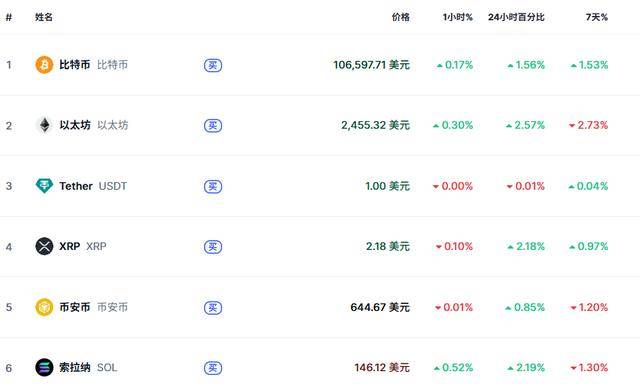Click the 买 button for 币安币
Image resolution: width=640 pixels, height=384 pixels.
(x=213, y=307)
